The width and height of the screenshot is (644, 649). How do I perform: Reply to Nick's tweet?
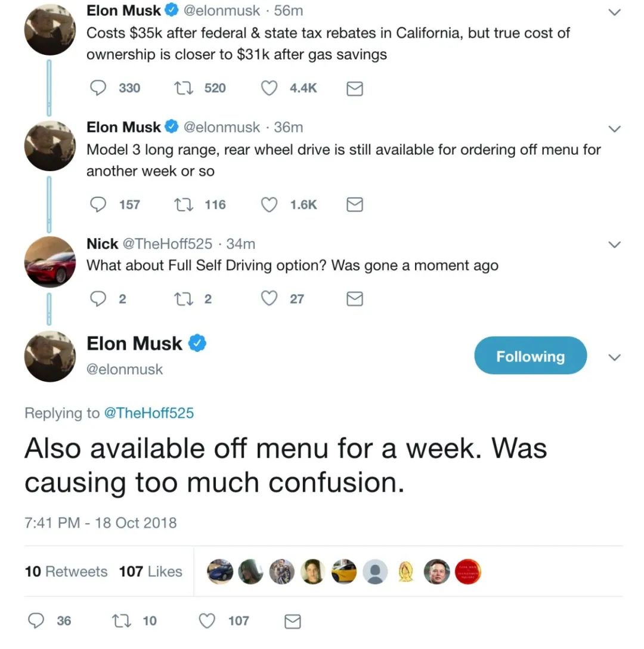pos(98,299)
